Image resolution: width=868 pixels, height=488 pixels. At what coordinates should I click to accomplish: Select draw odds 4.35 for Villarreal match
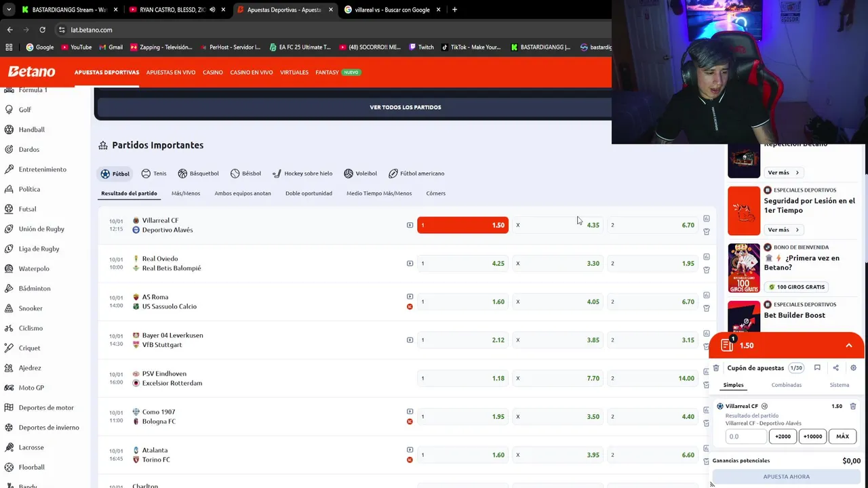(x=557, y=225)
